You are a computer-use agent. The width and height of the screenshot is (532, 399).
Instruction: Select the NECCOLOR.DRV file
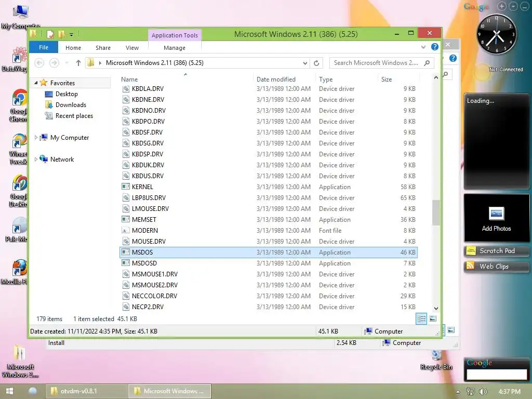click(x=269, y=296)
